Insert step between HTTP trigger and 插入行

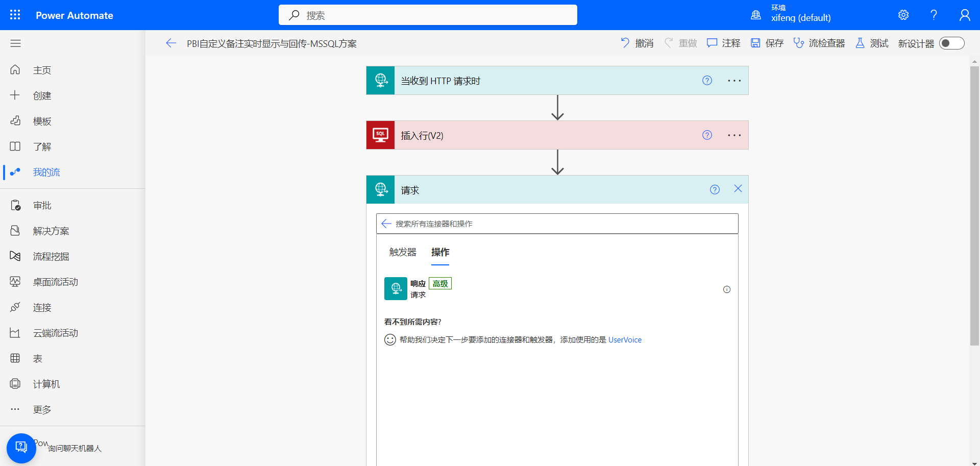(x=557, y=108)
